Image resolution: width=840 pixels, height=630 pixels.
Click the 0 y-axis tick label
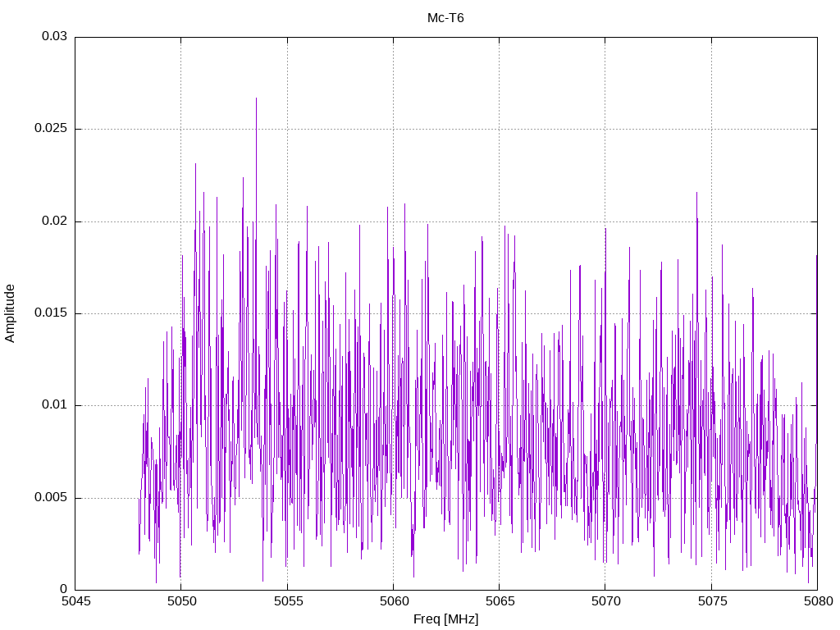(64, 589)
